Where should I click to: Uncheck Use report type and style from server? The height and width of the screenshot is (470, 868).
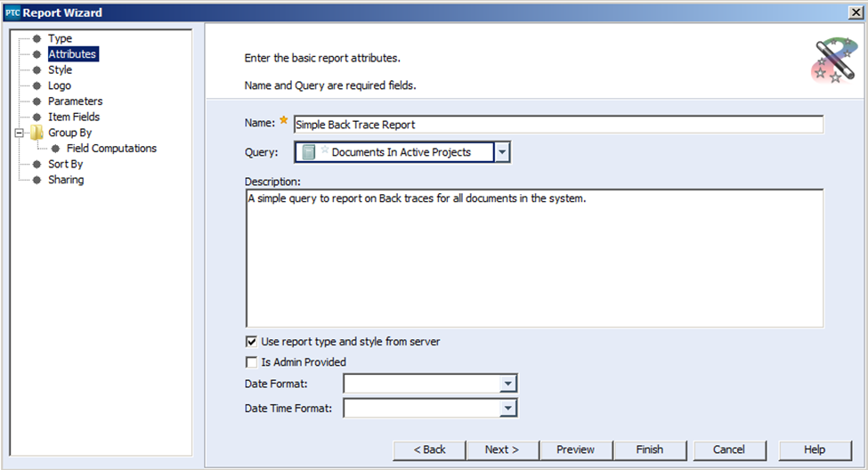tap(251, 342)
